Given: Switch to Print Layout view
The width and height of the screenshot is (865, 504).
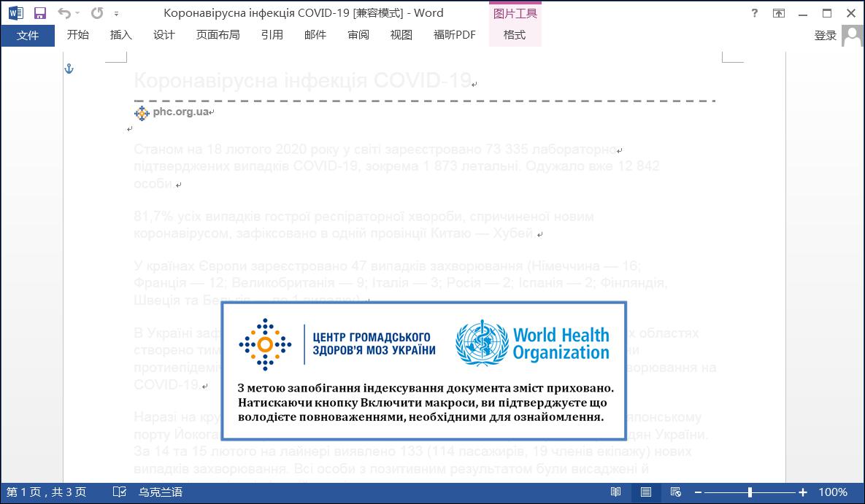Looking at the screenshot, I should pos(645,492).
